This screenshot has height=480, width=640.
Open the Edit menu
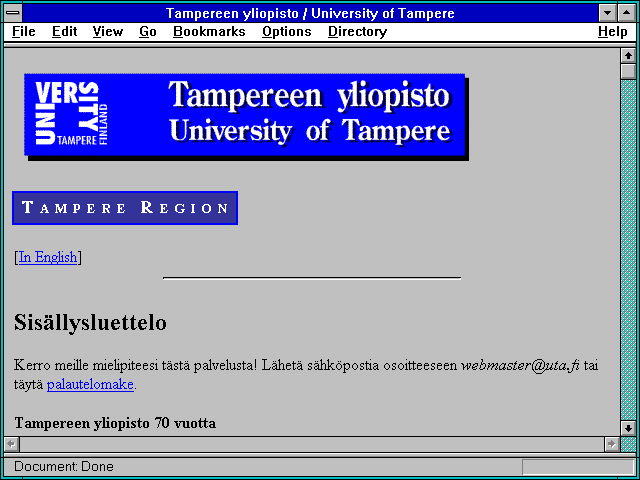click(64, 32)
